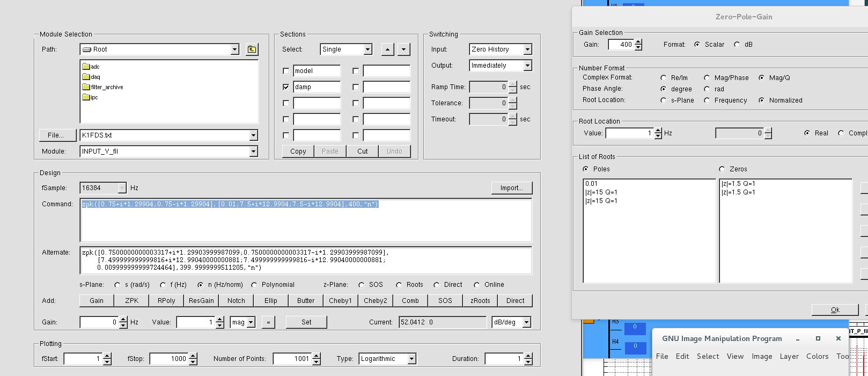This screenshot has height=376, width=868.
Task: Click the fStart stepper arrows
Action: coord(107,359)
